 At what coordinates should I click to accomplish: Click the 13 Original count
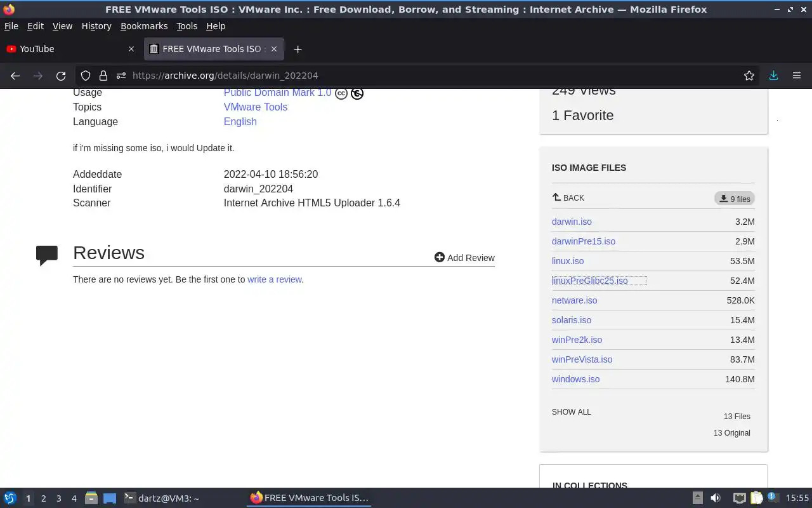[x=732, y=433]
